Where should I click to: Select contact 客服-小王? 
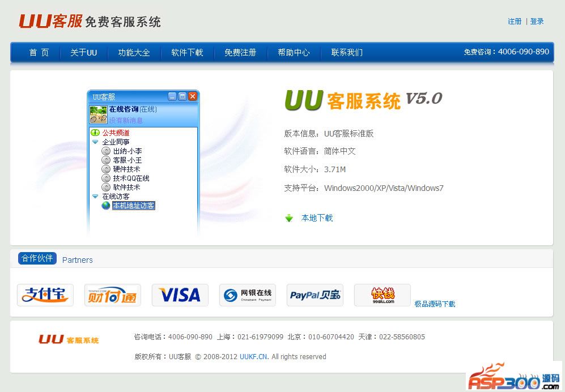pos(128,160)
